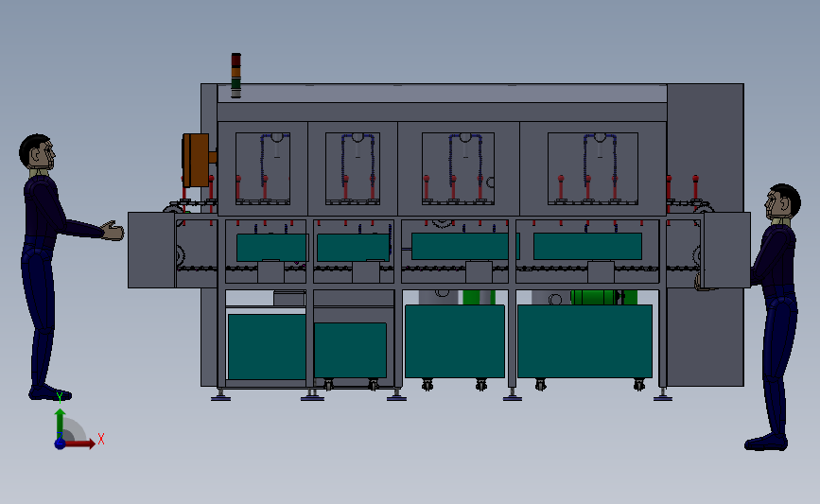Click the blue origin ball of the triad

click(x=60, y=443)
